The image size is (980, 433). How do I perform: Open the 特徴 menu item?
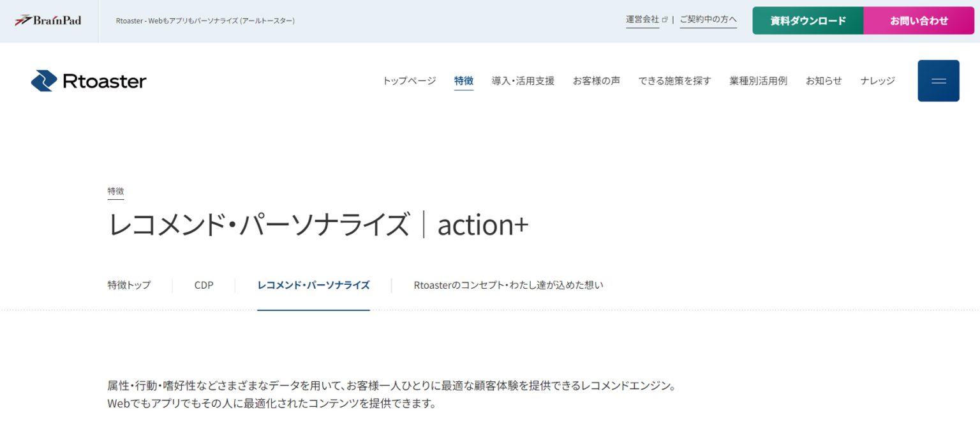[x=463, y=80]
